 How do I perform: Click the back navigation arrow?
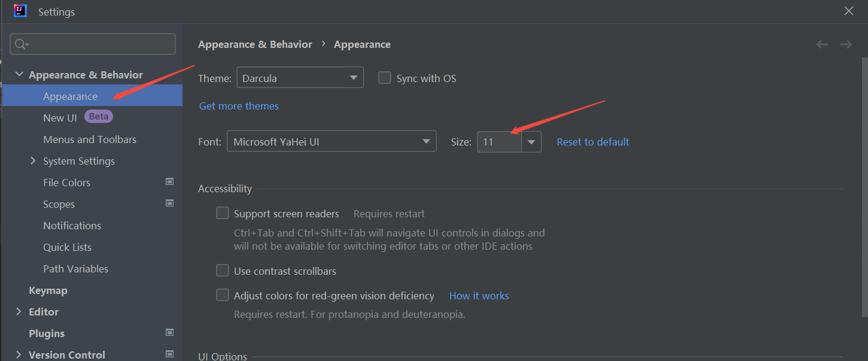pyautogui.click(x=822, y=44)
